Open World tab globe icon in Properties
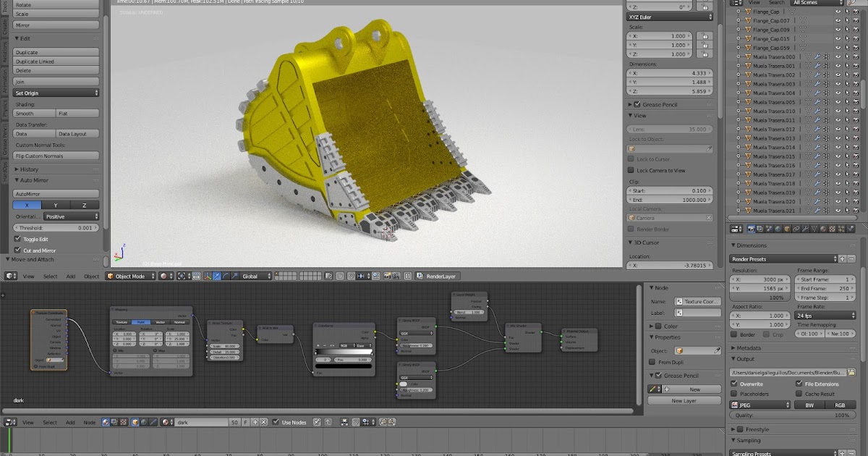 pos(778,229)
